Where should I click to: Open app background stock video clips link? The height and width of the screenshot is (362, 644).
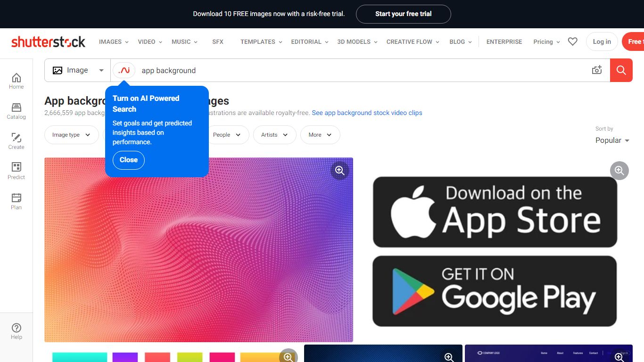pyautogui.click(x=367, y=113)
